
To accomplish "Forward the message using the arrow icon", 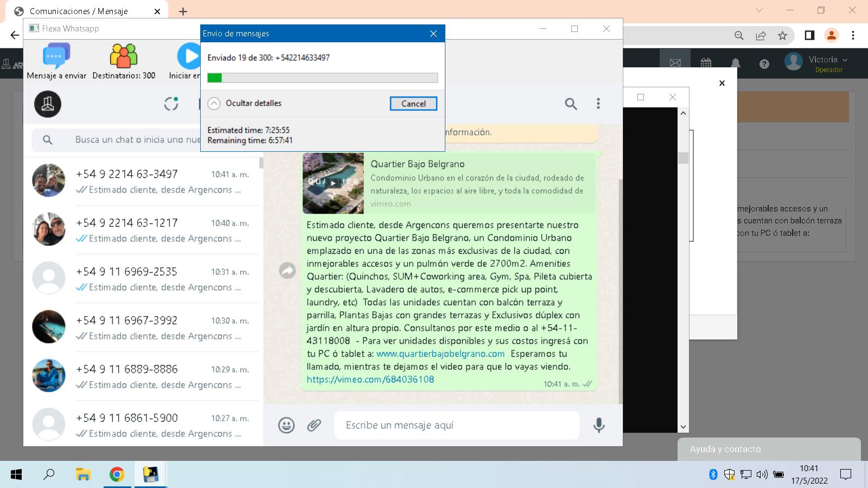I will [x=287, y=270].
